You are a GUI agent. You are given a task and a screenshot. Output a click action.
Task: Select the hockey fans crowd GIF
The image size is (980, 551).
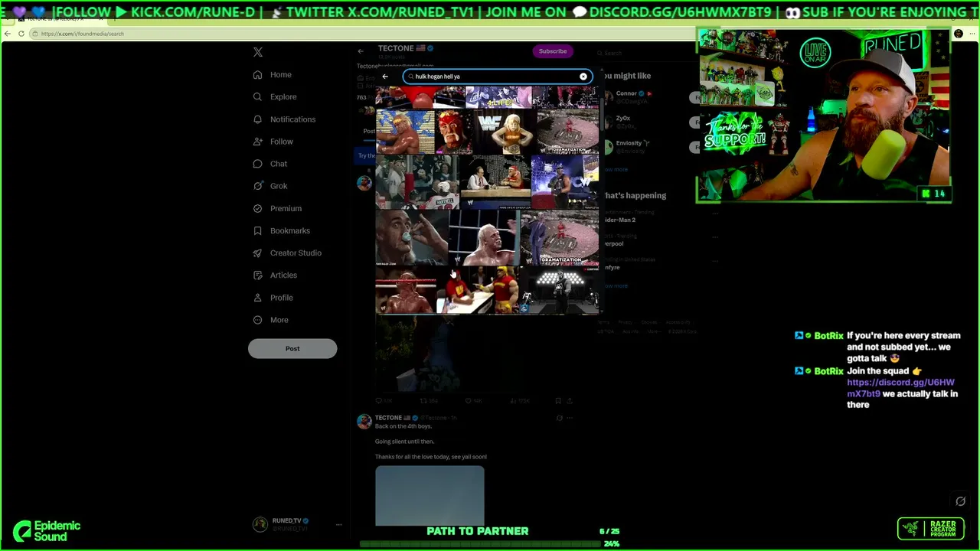pos(417,182)
